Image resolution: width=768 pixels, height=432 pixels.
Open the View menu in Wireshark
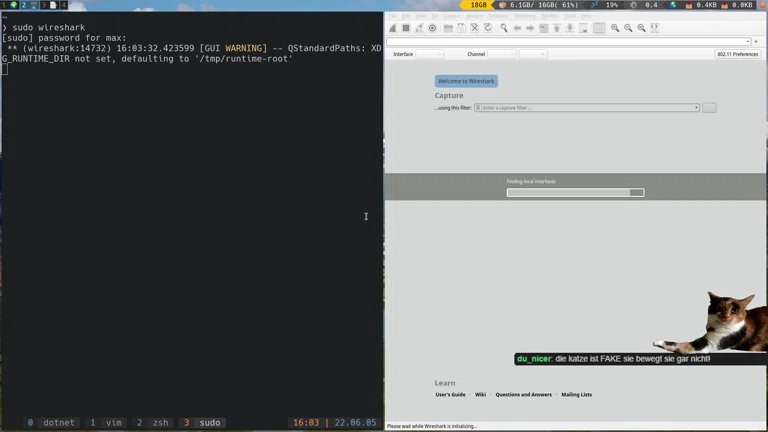420,16
